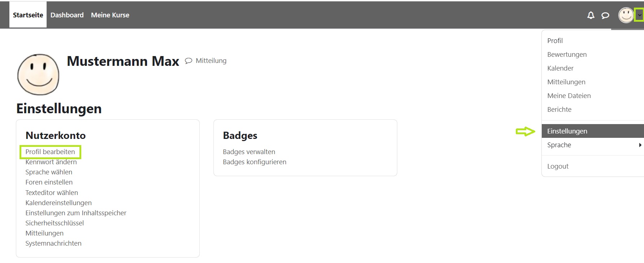Viewport: 644px width, 263px height.
Task: Select Einstellungen in the user menu
Action: pyautogui.click(x=567, y=131)
